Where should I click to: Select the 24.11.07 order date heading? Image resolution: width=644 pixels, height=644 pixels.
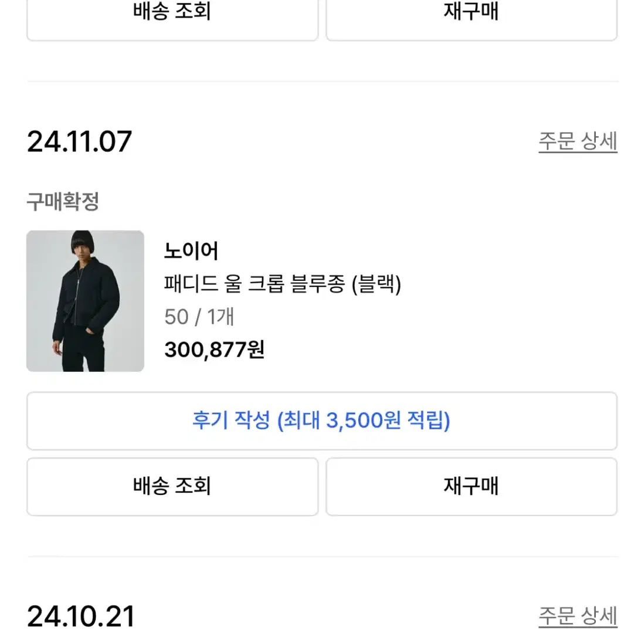[x=79, y=142]
